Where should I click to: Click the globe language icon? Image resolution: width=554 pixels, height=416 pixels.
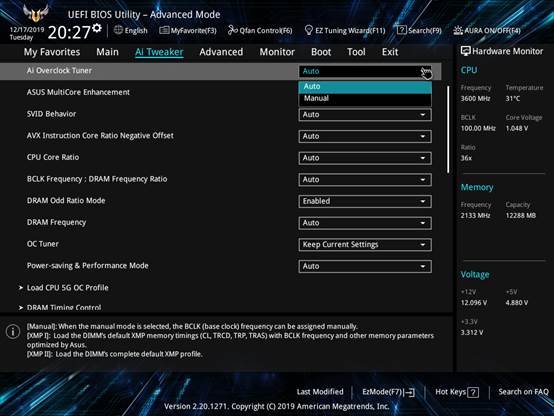pos(118,30)
